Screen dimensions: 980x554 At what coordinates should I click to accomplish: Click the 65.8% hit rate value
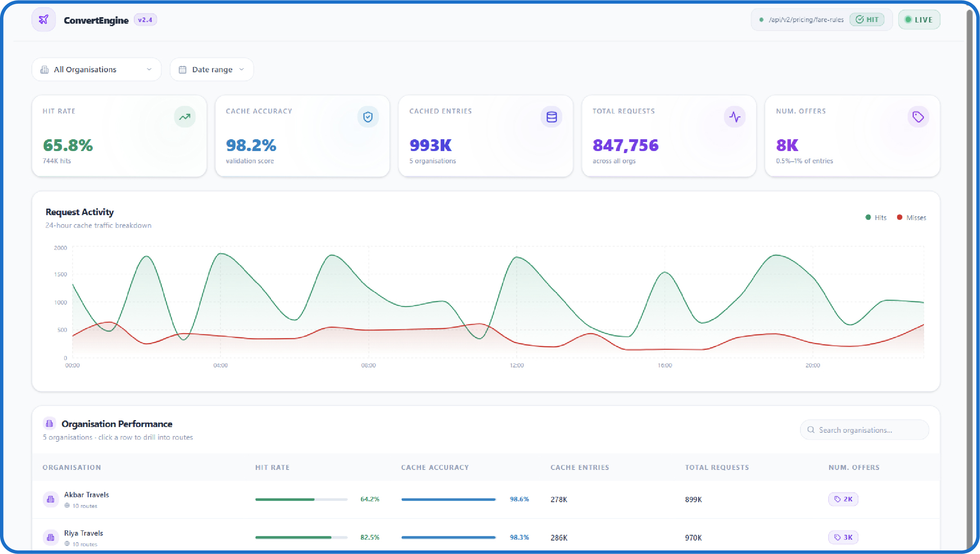coord(68,145)
